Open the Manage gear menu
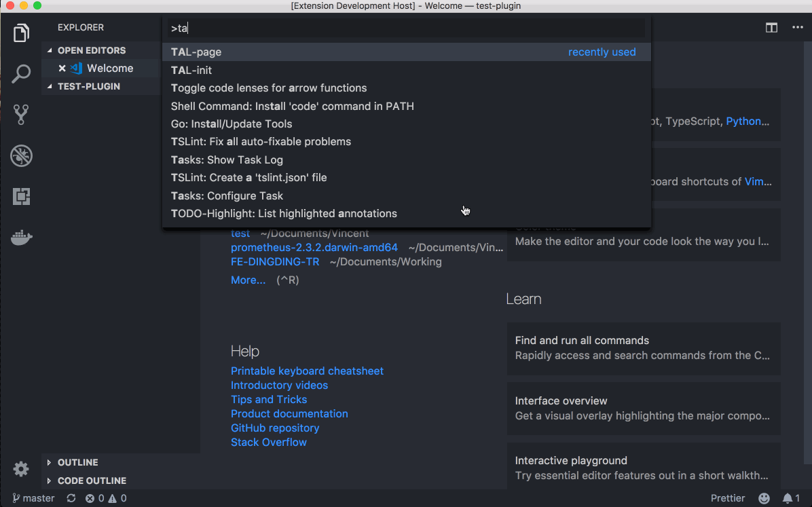Viewport: 812px width, 507px height. [21, 469]
